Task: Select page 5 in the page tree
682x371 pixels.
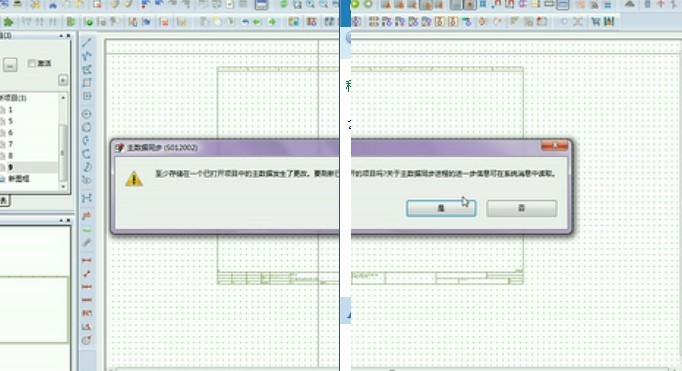Action: point(10,121)
